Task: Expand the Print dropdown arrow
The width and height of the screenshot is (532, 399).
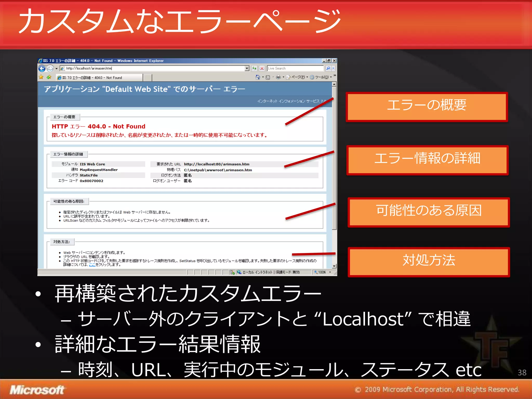Action: tap(283, 77)
